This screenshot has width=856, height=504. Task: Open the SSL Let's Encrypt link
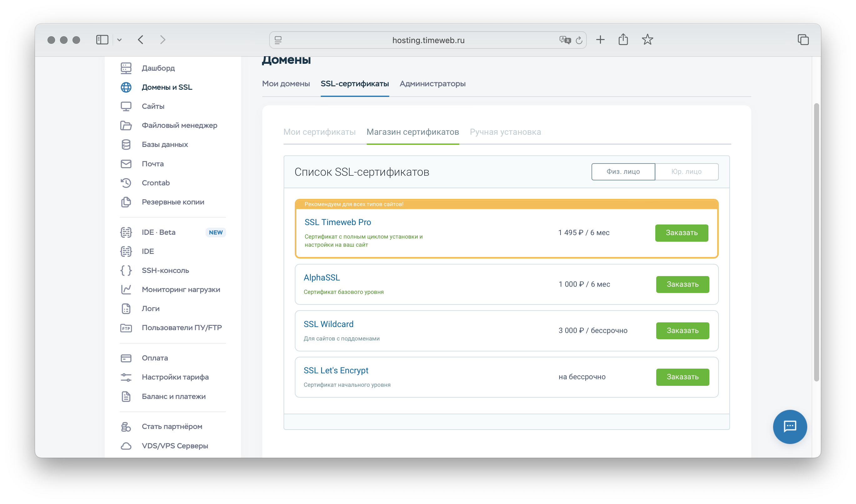point(336,370)
